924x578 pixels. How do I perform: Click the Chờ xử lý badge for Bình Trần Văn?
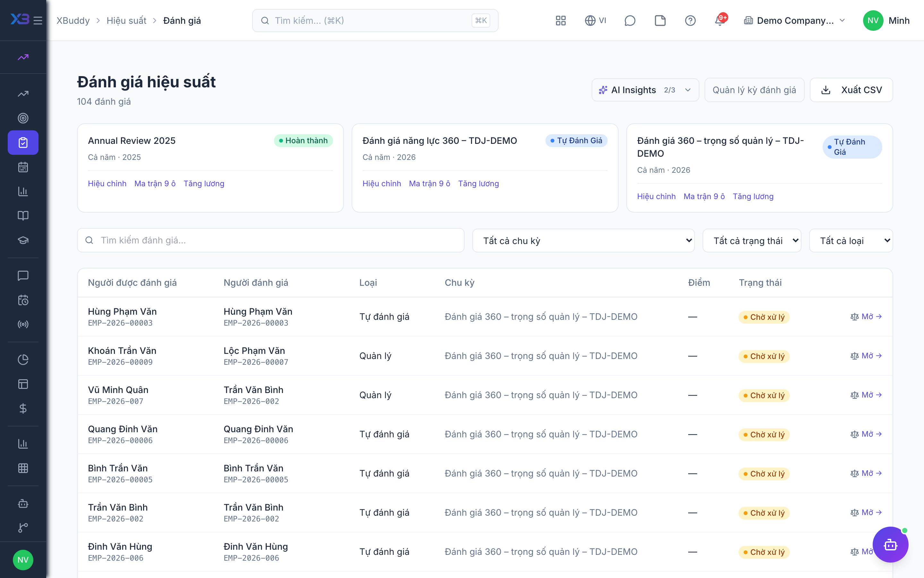pyautogui.click(x=764, y=474)
